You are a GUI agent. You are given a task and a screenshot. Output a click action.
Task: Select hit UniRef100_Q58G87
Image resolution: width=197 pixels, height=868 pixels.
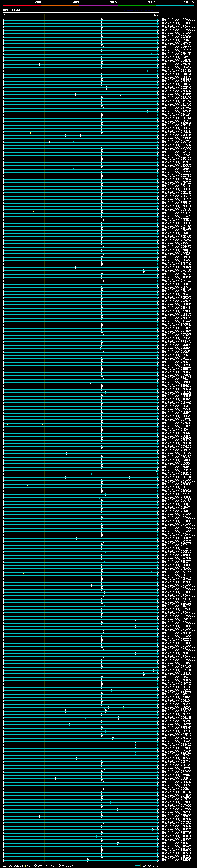coord(176,91)
